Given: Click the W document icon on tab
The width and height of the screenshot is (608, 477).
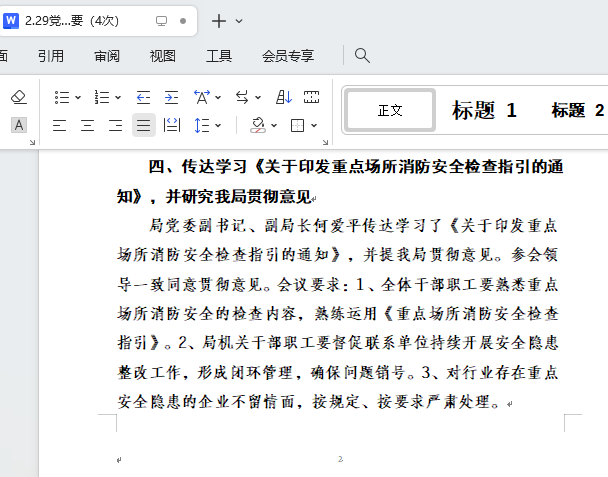Looking at the screenshot, I should [11, 21].
